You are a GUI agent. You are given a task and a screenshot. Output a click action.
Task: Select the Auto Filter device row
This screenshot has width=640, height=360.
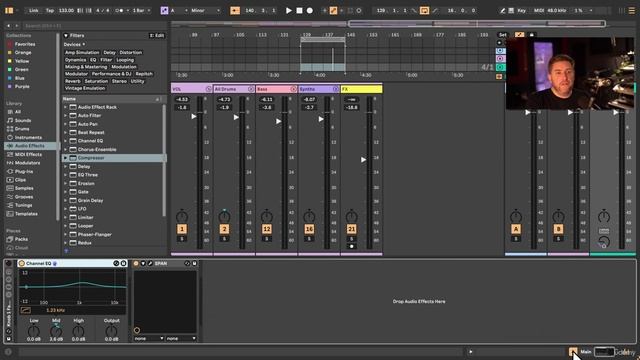113,116
